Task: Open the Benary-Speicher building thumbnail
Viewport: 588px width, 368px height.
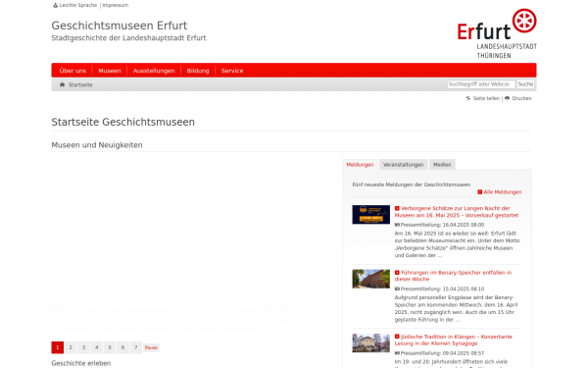Action: [370, 279]
